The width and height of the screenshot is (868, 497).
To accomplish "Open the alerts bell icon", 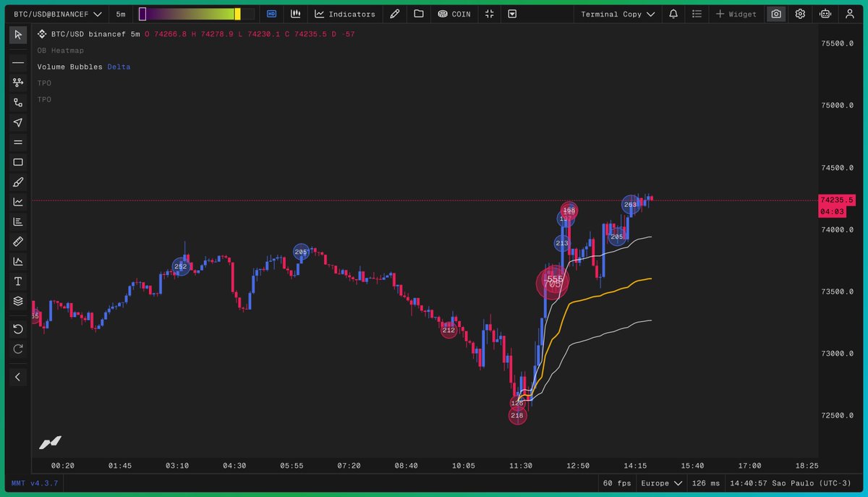I will [673, 14].
